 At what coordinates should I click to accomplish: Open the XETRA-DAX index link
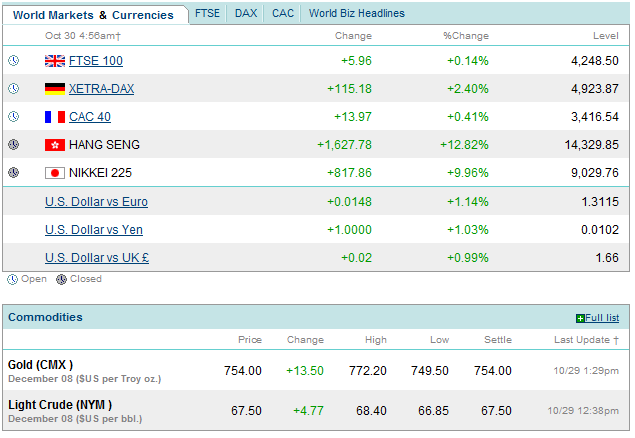(101, 89)
